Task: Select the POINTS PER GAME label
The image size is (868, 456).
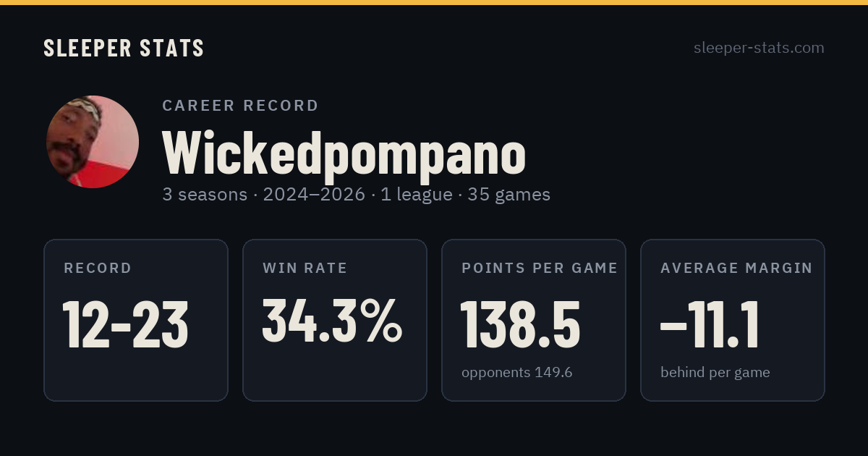Action: pos(540,268)
